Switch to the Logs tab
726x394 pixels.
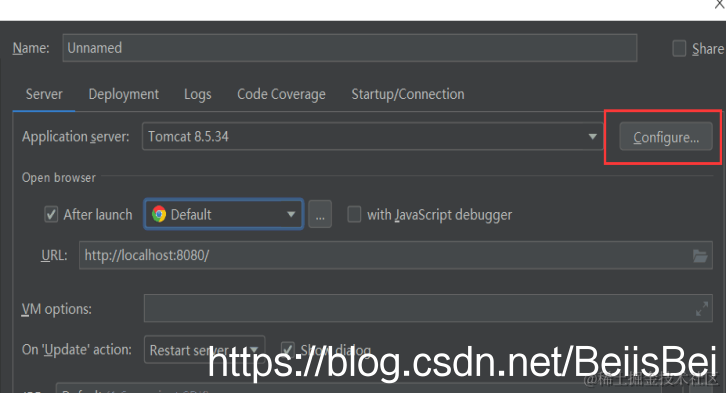(x=198, y=94)
